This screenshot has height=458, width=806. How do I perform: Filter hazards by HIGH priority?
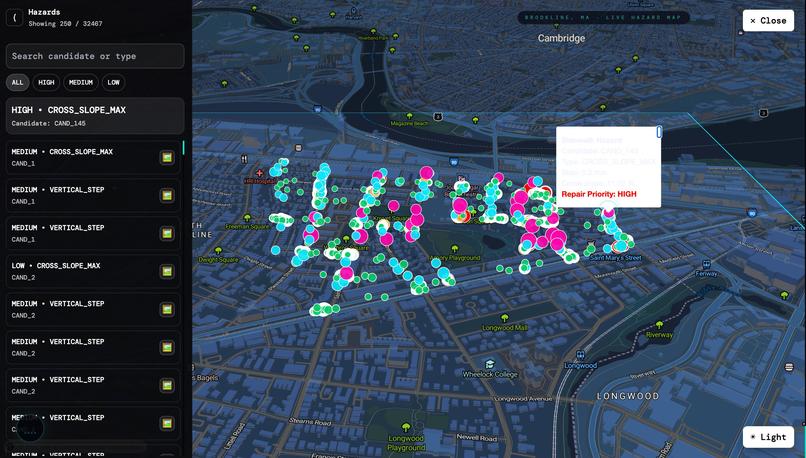(46, 82)
